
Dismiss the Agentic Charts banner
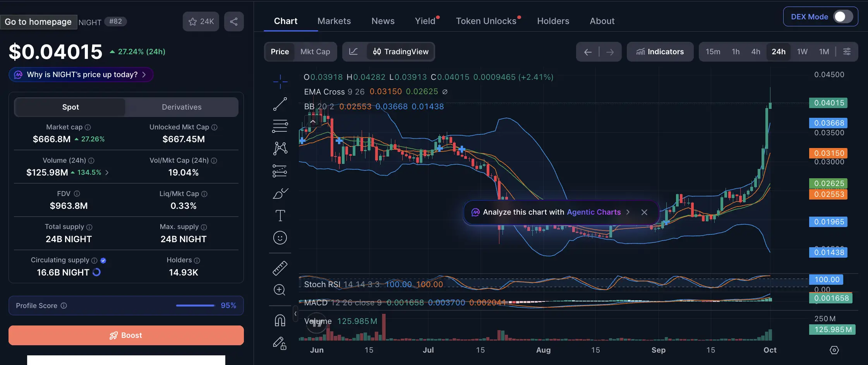[x=644, y=212]
